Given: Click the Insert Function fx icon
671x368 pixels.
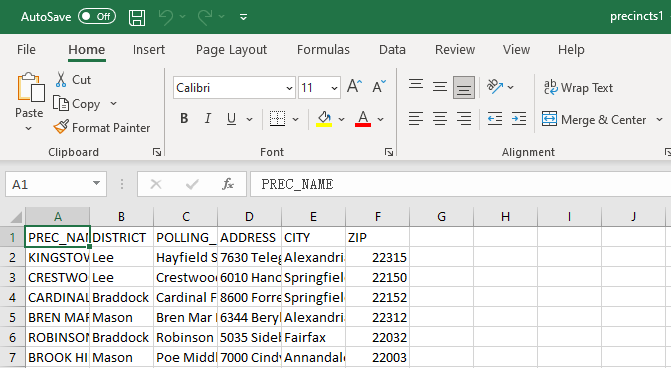Looking at the screenshot, I should (228, 184).
